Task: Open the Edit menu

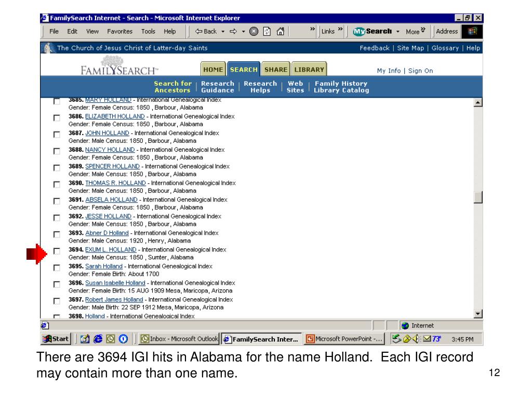Action: (72, 32)
